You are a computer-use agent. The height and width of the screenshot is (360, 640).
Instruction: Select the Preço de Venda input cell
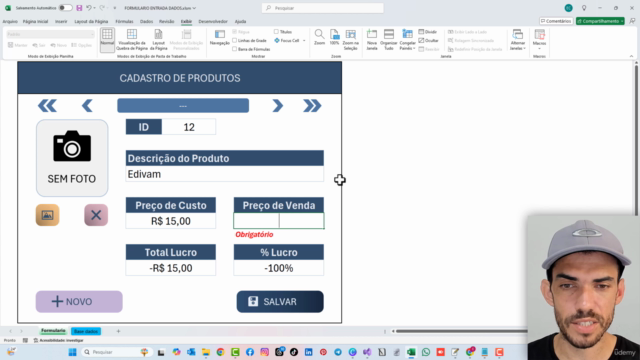(x=279, y=221)
